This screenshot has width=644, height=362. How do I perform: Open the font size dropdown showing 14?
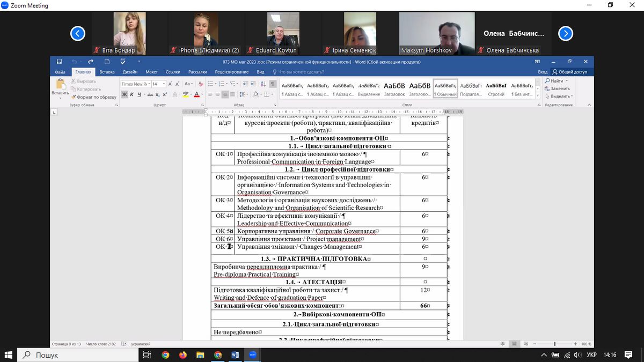click(x=163, y=84)
